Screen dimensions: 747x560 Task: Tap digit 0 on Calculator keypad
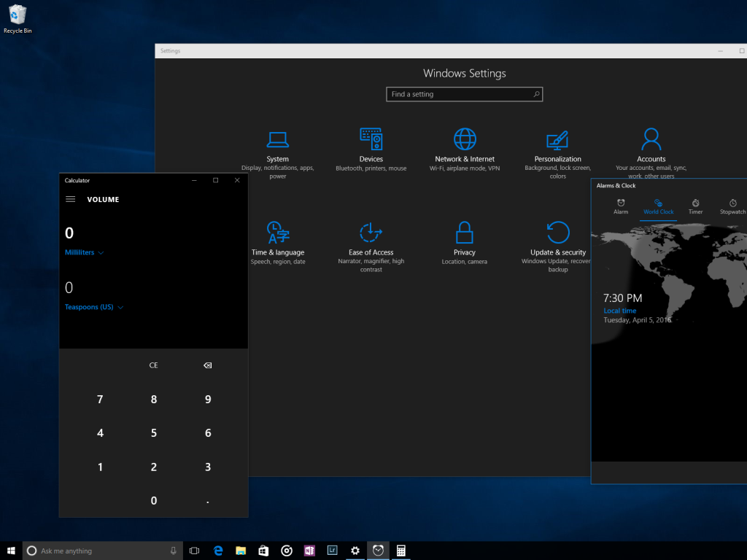(x=153, y=500)
